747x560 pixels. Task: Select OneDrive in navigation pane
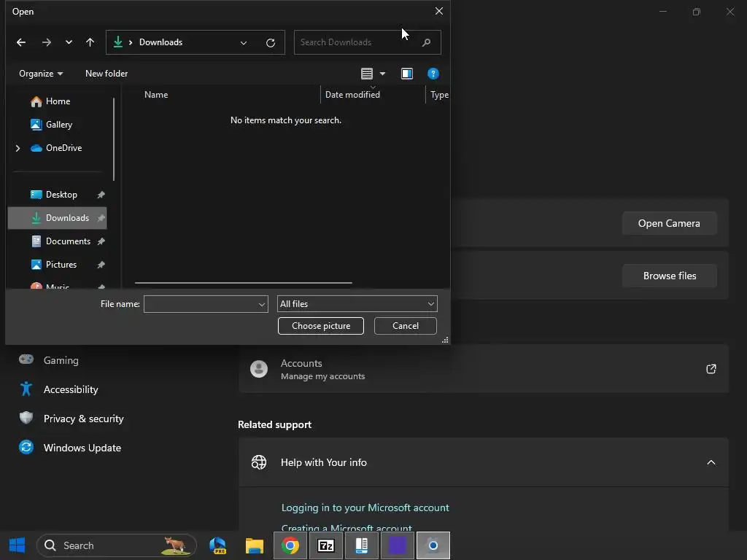tap(56, 148)
